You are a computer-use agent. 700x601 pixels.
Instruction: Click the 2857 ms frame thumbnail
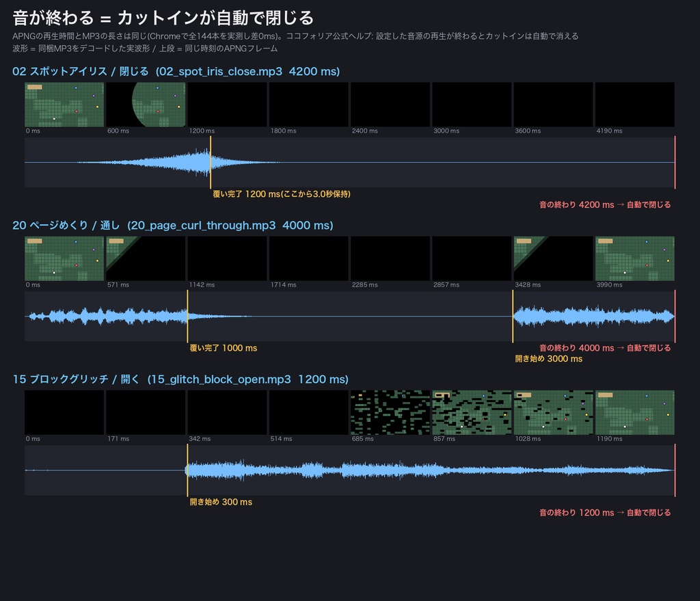[x=472, y=258]
